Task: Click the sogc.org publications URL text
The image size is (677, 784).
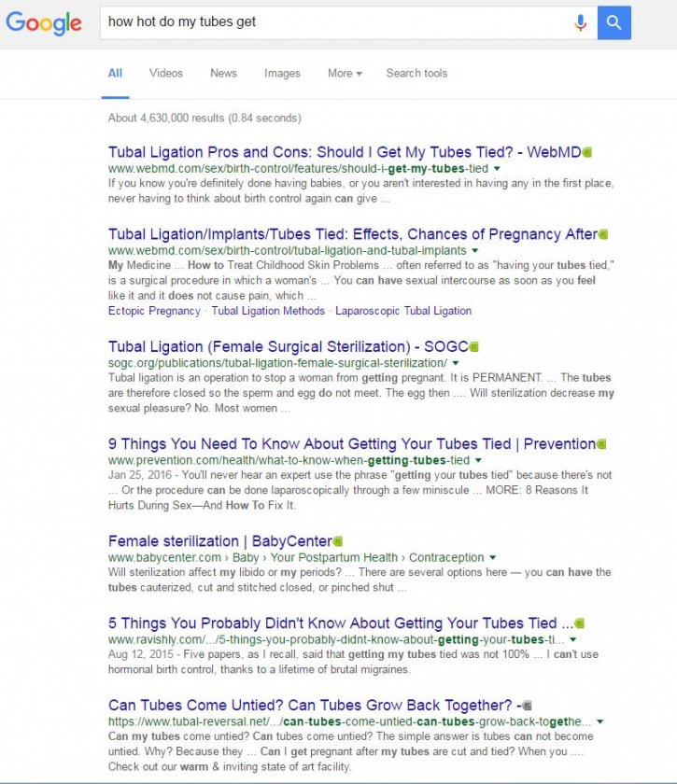Action: click(x=277, y=363)
